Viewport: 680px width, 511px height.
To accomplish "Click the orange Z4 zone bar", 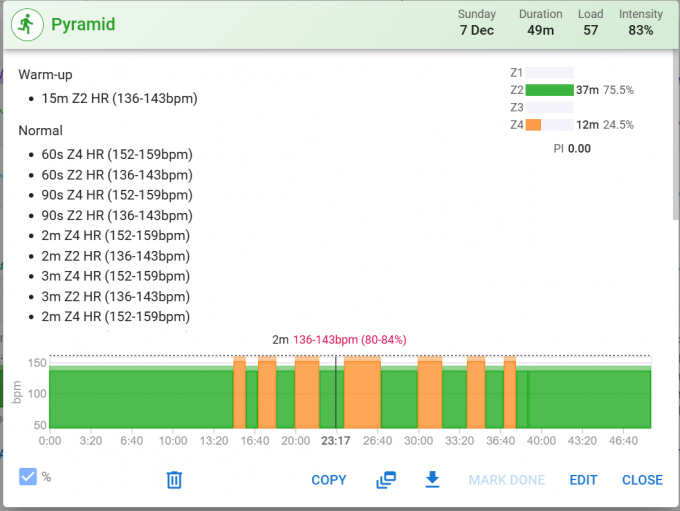I will click(534, 125).
